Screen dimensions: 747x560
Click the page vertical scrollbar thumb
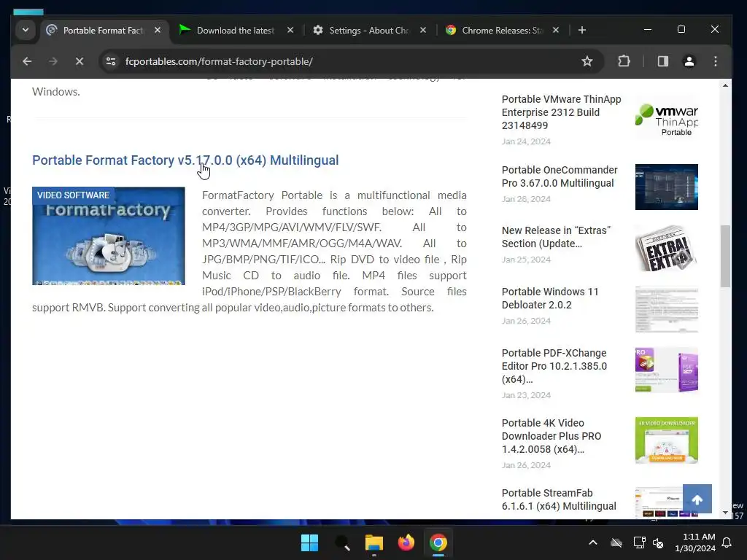[x=725, y=256]
